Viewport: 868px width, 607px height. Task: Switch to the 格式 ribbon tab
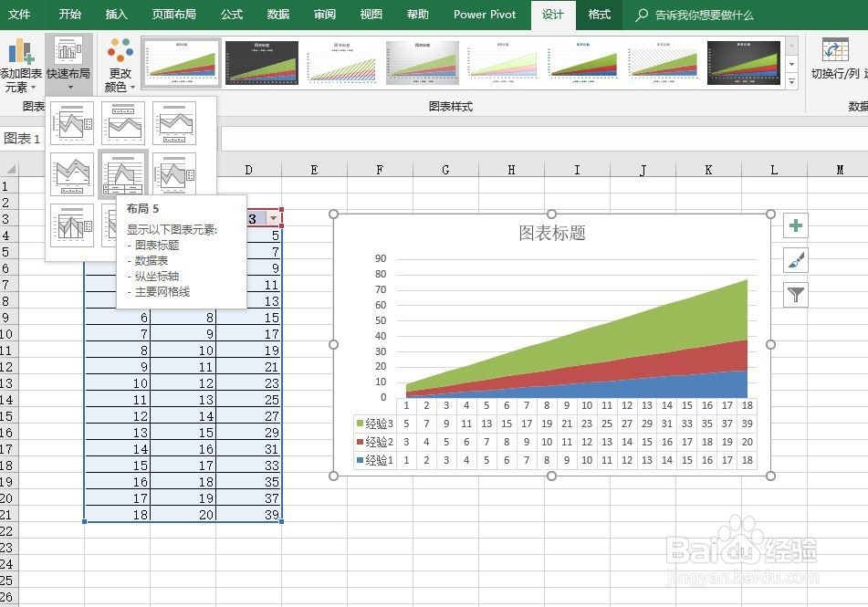(x=600, y=16)
